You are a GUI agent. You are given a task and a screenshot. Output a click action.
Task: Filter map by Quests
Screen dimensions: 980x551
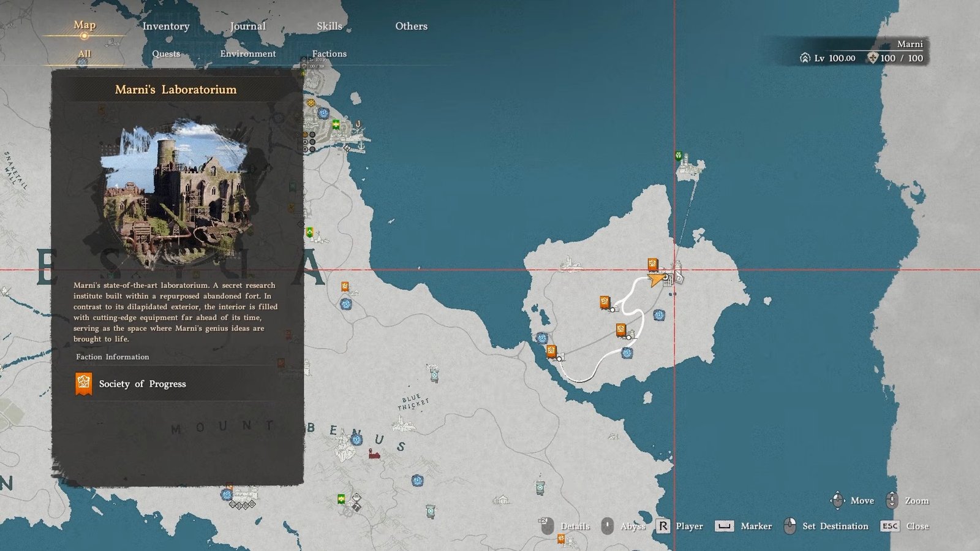[x=166, y=54]
